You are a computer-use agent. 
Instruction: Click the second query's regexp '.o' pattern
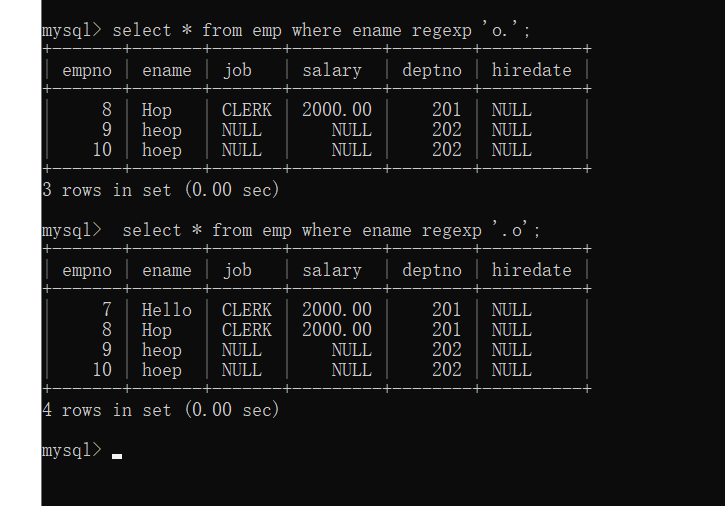pyautogui.click(x=510, y=229)
